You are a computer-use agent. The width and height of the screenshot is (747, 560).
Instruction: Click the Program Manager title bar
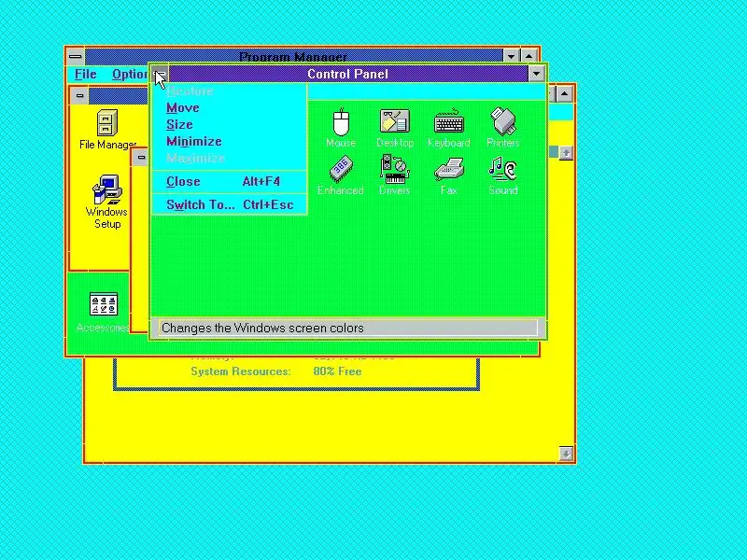tap(293, 56)
